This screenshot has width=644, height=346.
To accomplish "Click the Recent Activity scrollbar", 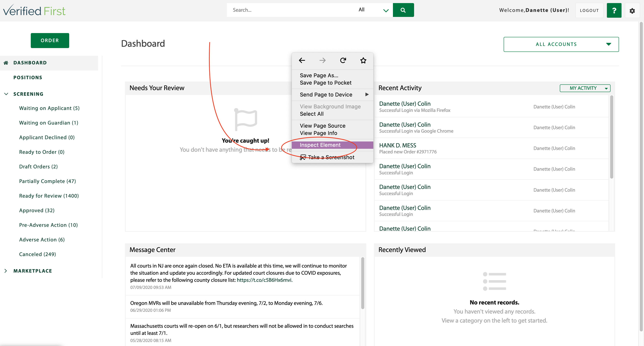I will click(x=612, y=137).
